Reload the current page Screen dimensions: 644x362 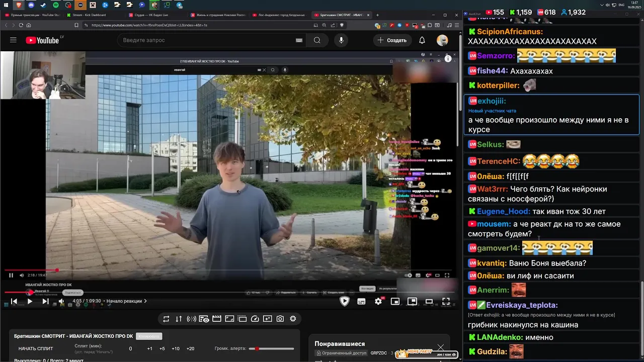[21, 25]
